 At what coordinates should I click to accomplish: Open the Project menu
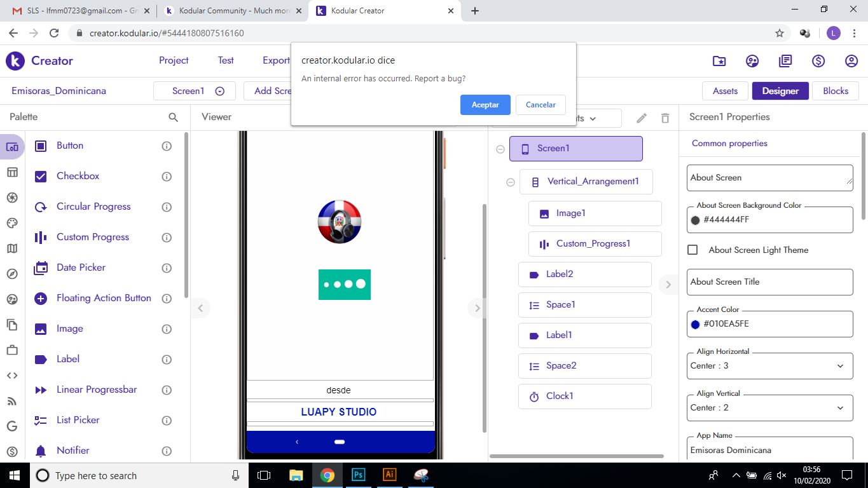pos(174,60)
